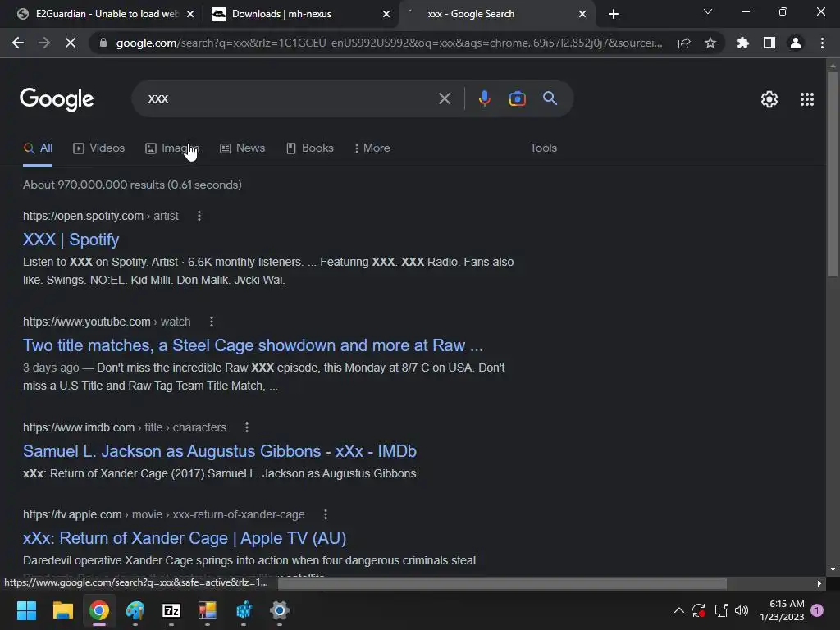Screen dimensions: 840x630
Task: Select the Videos results tab
Action: [98, 148]
